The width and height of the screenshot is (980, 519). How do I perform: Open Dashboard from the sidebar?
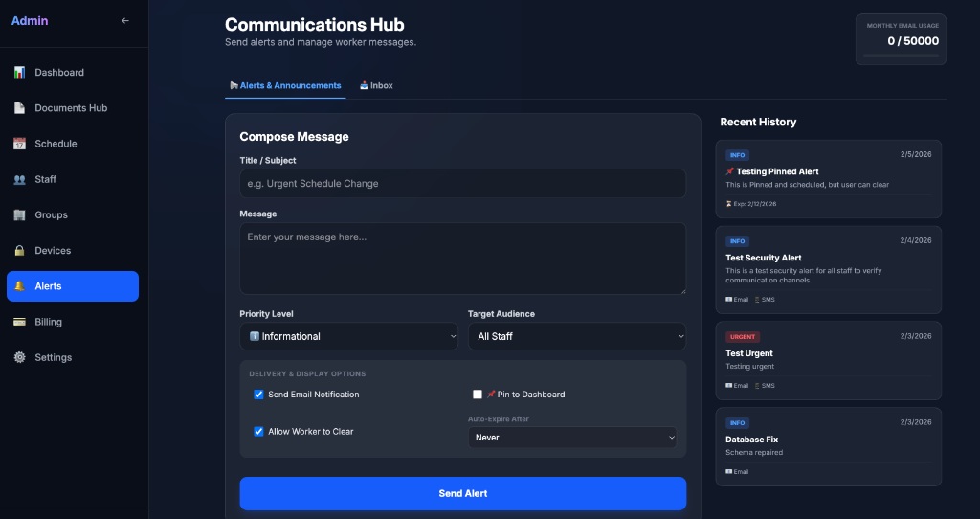[x=73, y=73]
